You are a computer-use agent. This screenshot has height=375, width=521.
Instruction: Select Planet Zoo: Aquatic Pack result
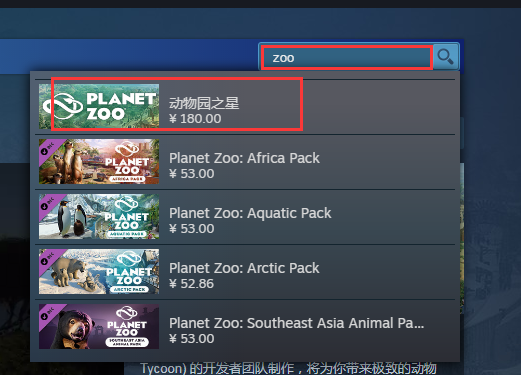(x=245, y=217)
